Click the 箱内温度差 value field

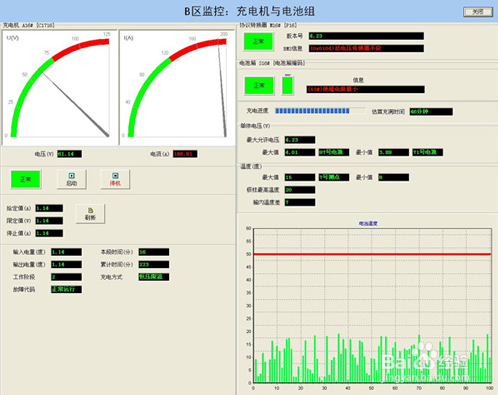point(300,202)
